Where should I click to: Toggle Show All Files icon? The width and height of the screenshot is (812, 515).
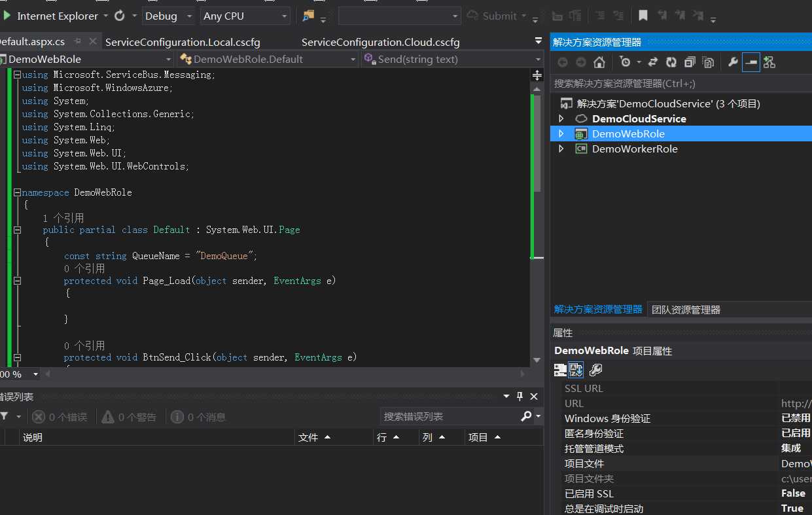point(708,62)
